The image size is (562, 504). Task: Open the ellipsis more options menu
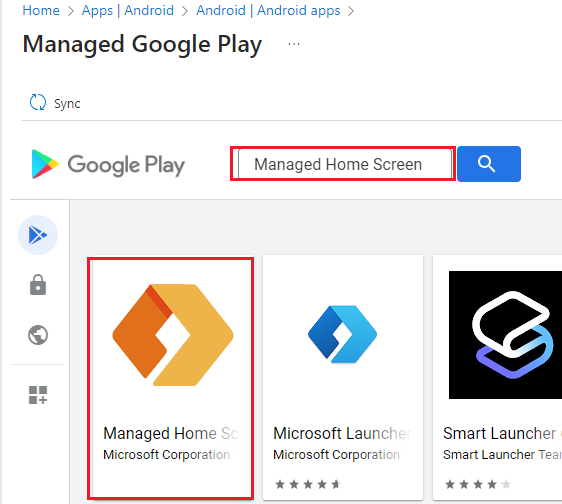tap(294, 44)
